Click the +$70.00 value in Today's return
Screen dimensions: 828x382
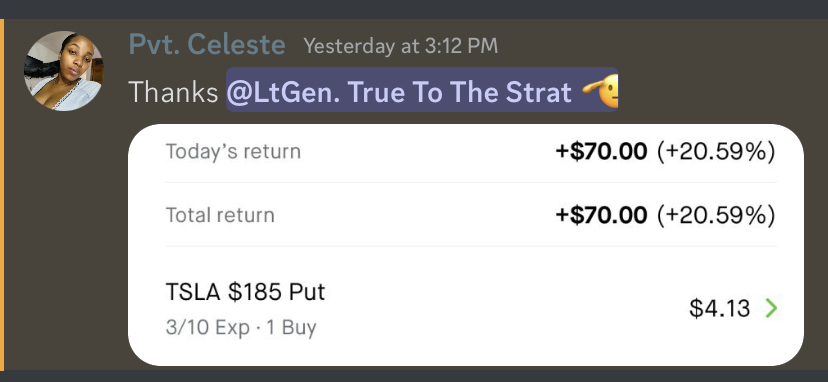601,152
